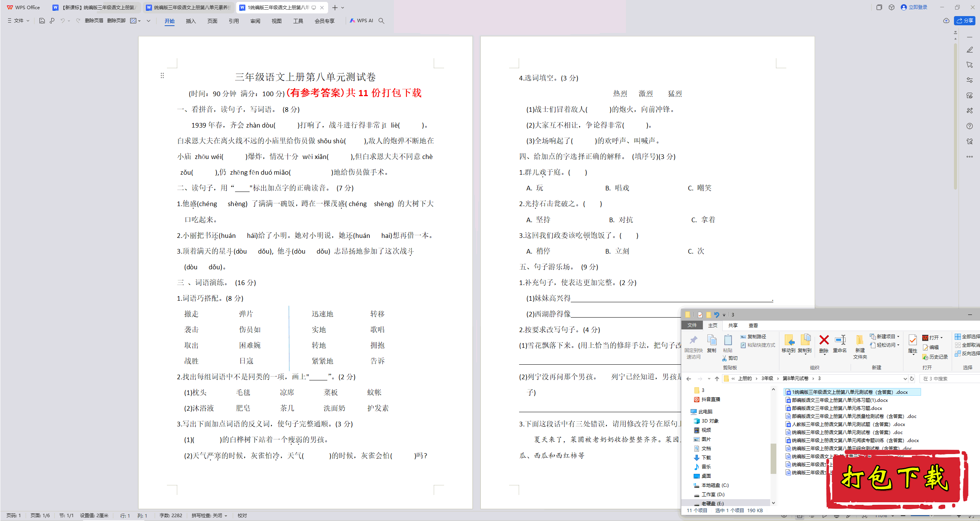Screen dimensions: 980x521
Task: Click the 移动到 icon in Explorer ribbon
Action: [x=789, y=344]
